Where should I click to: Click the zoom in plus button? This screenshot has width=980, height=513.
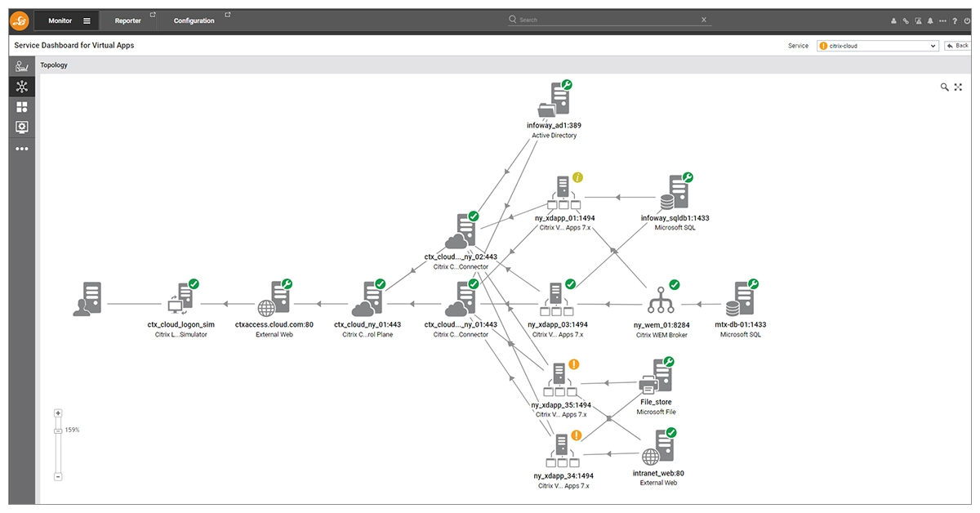point(58,413)
